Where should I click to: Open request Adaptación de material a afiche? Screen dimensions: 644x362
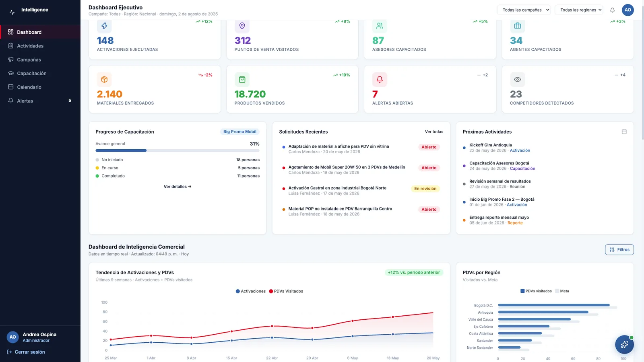point(361,149)
